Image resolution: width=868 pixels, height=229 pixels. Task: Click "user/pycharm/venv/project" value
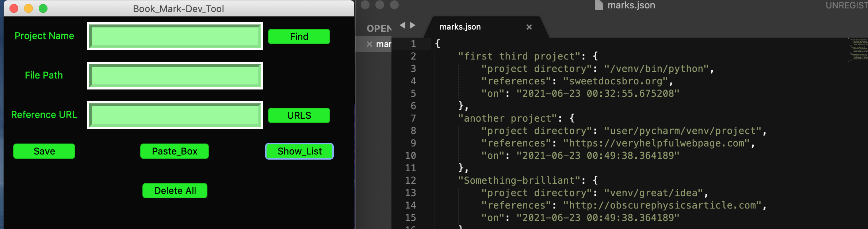point(682,131)
